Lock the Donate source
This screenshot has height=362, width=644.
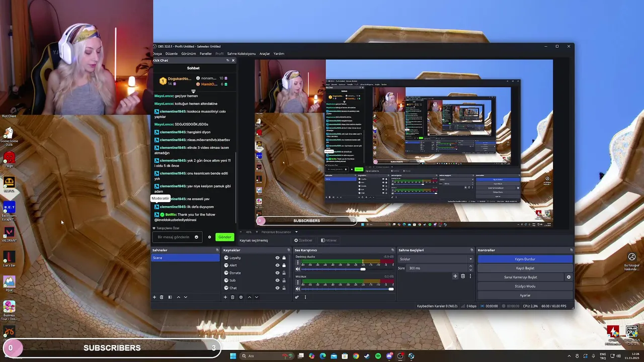284,273
